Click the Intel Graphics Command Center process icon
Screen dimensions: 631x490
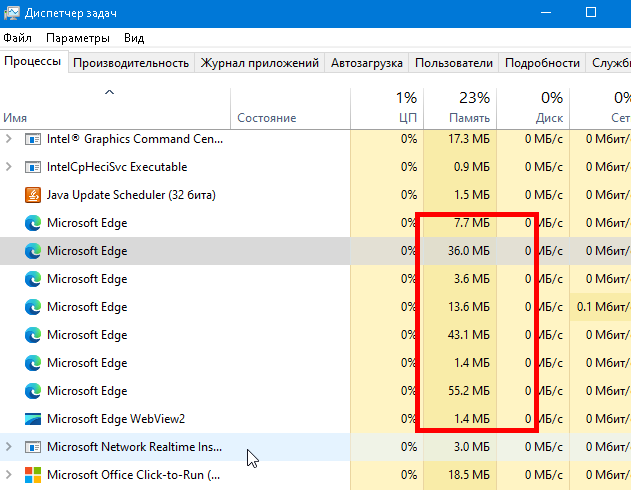(x=32, y=139)
